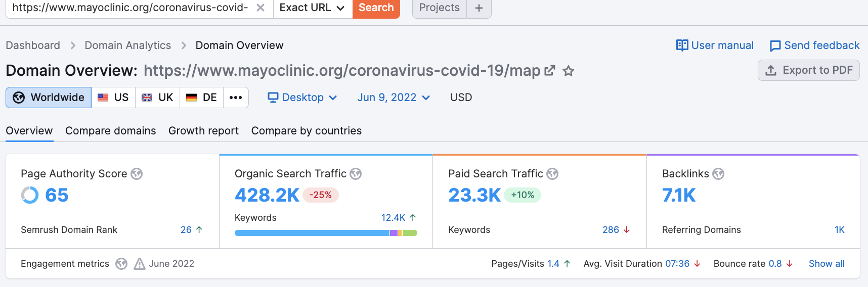
Task: Click the globe icon beside Engagement metrics
Action: click(x=121, y=264)
